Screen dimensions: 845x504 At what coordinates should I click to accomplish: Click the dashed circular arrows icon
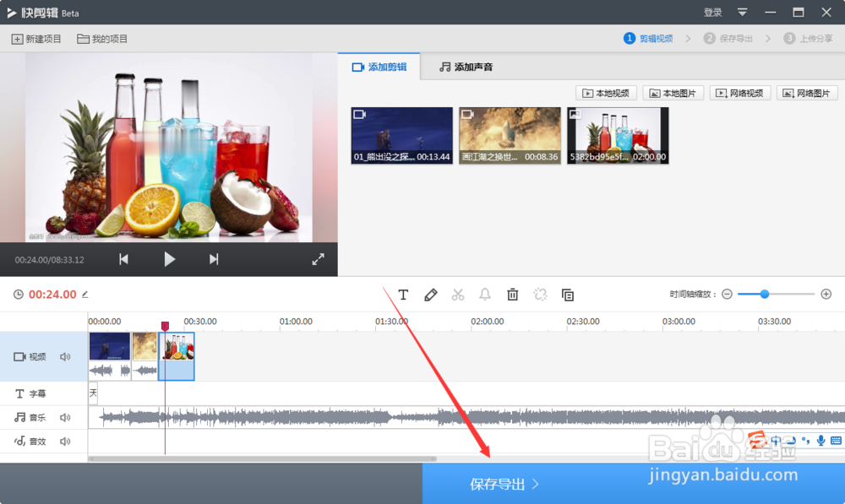[540, 295]
